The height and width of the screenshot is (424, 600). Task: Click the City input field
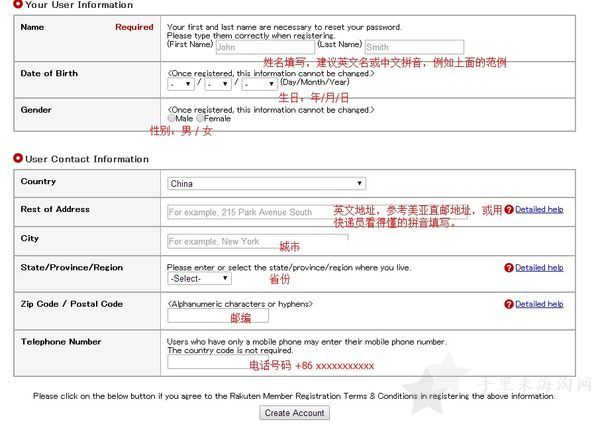[258, 241]
